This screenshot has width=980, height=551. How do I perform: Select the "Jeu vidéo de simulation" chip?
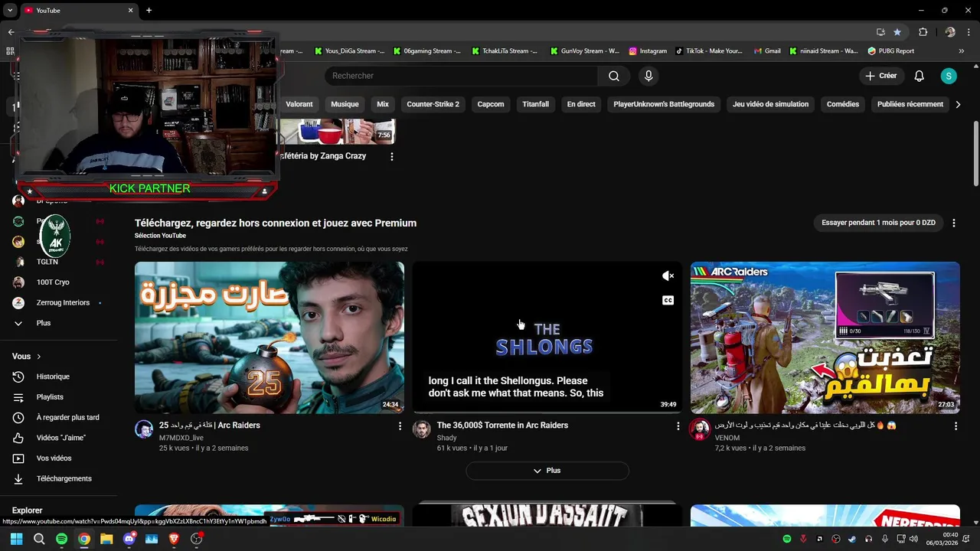770,104
